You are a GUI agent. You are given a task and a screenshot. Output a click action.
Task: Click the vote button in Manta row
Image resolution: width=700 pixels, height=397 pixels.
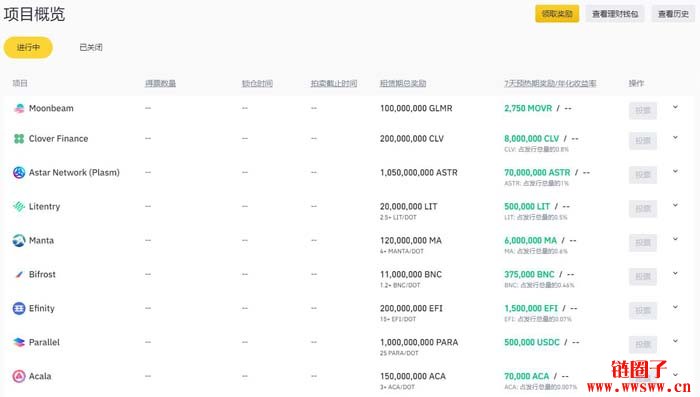(x=643, y=242)
